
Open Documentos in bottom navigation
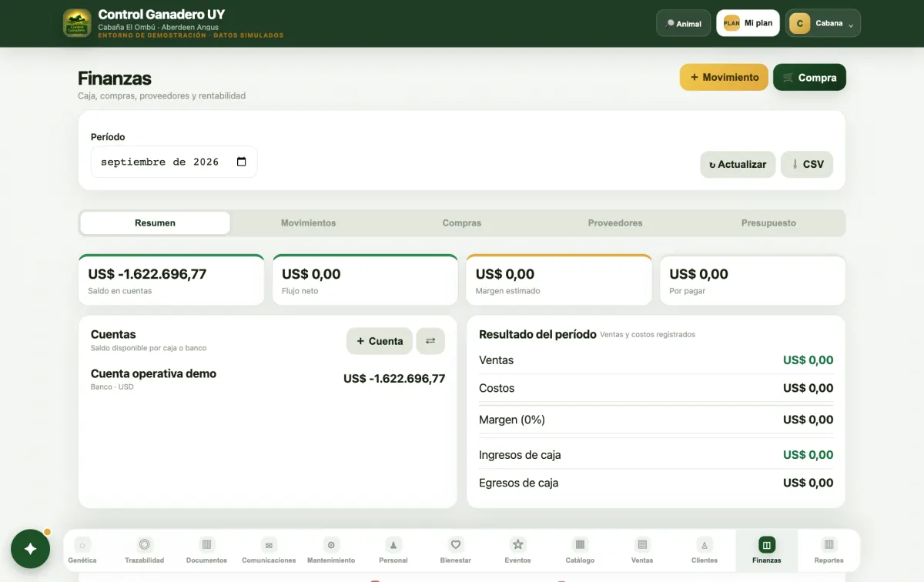point(206,550)
